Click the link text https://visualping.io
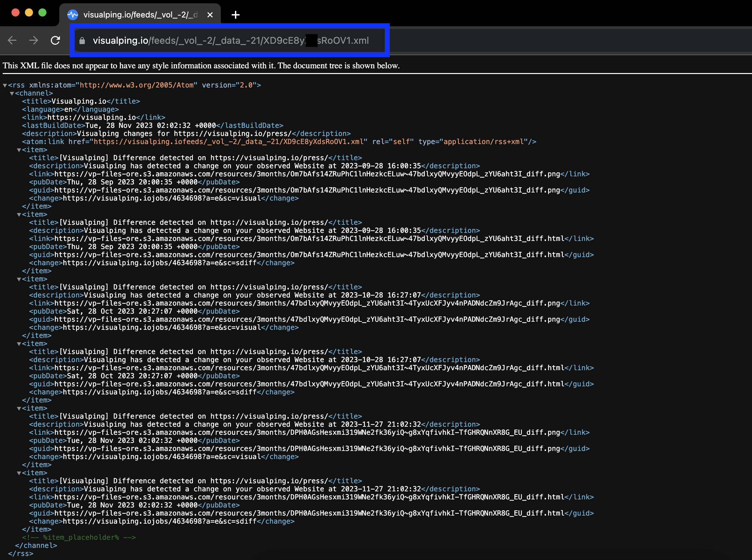Viewport: 752px width, 560px height. pyautogui.click(x=92, y=118)
